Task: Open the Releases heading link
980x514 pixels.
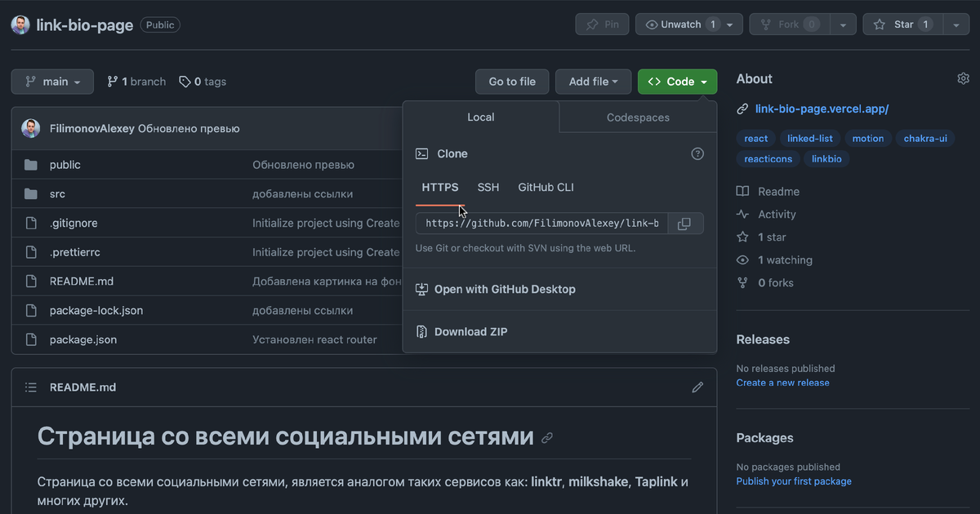Action: click(763, 339)
